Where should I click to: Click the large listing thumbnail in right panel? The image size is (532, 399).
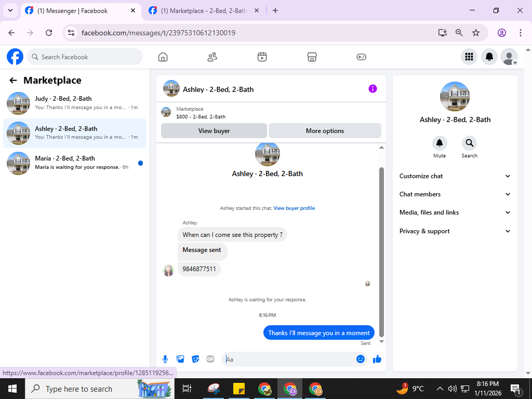click(x=455, y=96)
